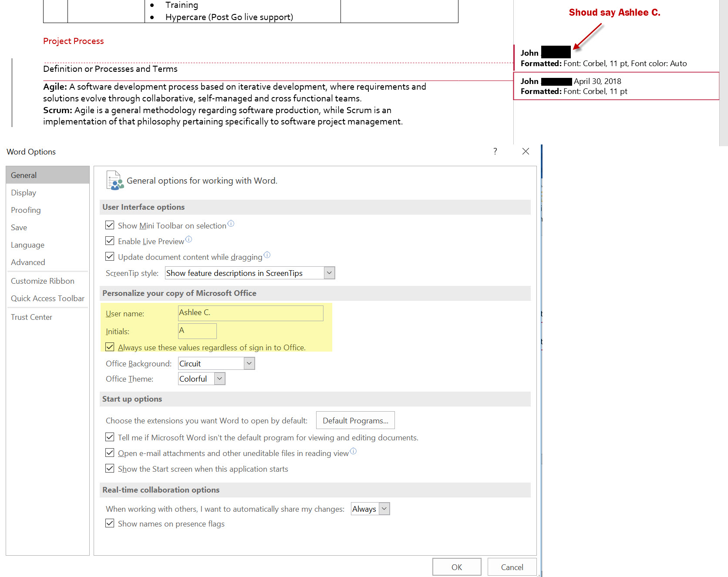The height and width of the screenshot is (577, 728).
Task: Open the Display options category
Action: coord(47,192)
